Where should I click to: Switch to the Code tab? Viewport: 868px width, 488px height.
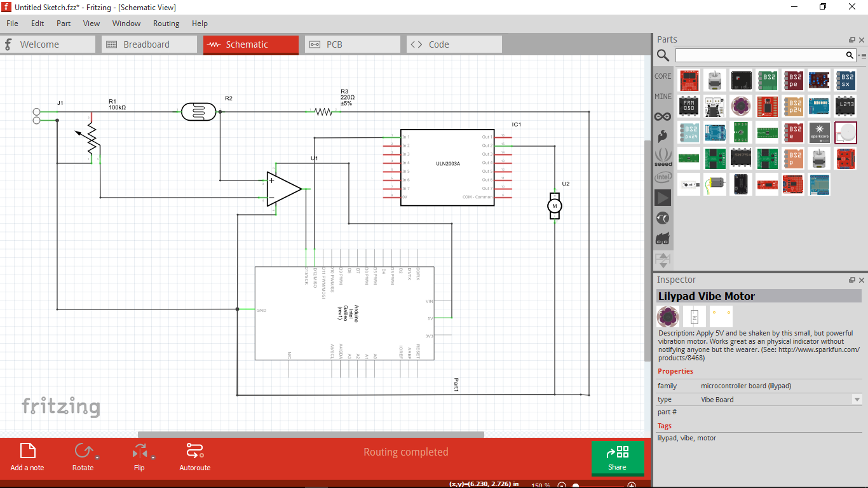click(x=454, y=44)
